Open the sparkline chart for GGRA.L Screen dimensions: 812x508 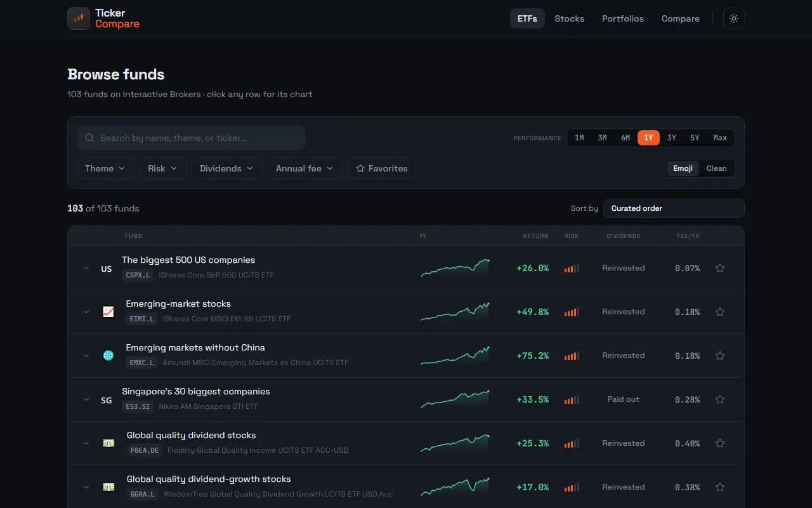(455, 487)
